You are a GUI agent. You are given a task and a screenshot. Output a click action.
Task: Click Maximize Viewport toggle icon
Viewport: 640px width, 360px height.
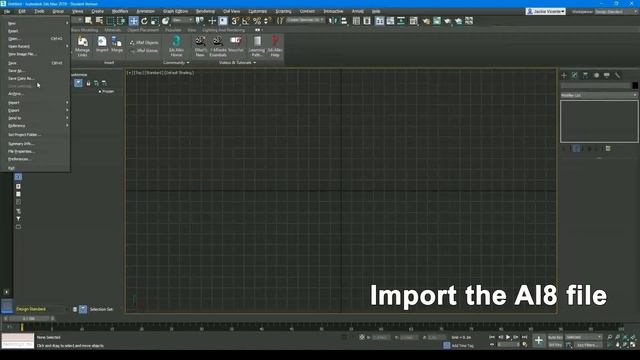click(x=633, y=345)
